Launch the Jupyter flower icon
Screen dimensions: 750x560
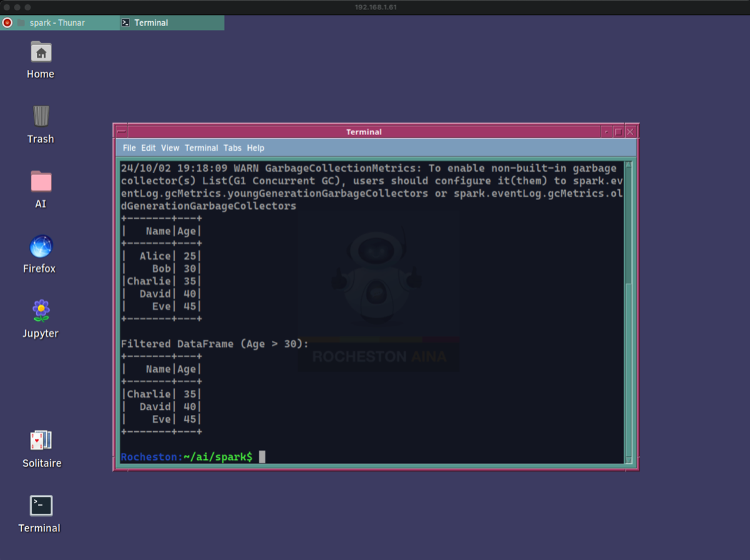[41, 311]
